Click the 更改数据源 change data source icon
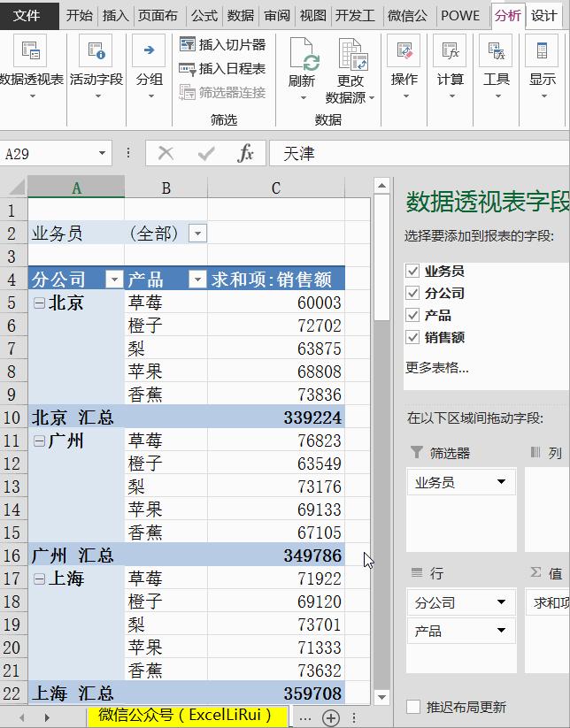570x728 pixels. coord(353,55)
